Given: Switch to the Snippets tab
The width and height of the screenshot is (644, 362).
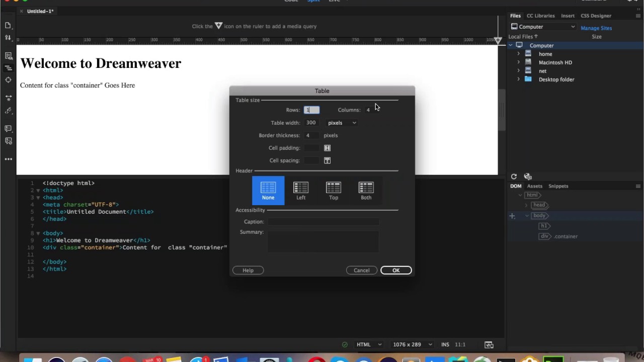Looking at the screenshot, I should point(558,186).
